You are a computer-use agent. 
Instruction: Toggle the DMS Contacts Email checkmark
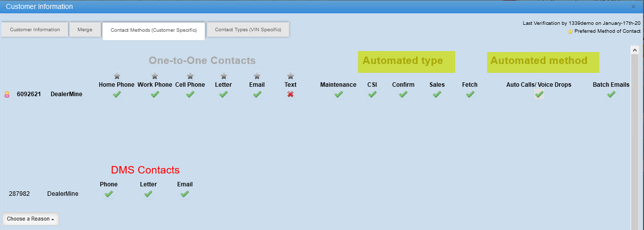pos(185,194)
